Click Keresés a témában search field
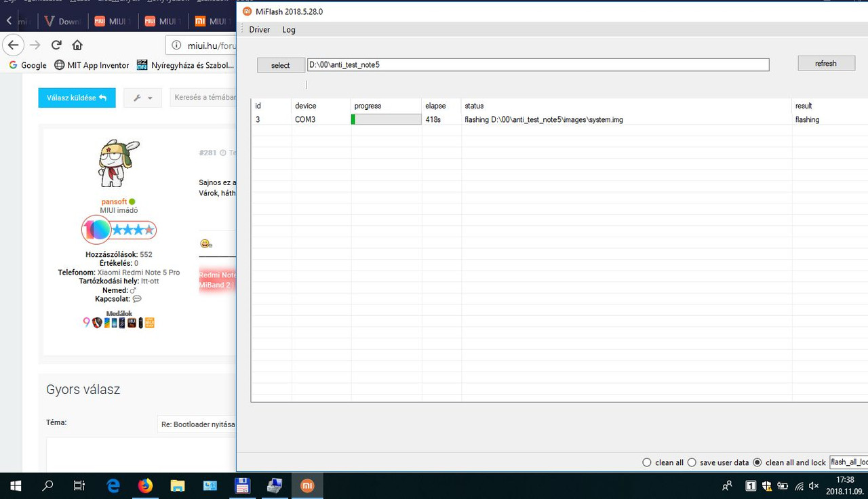Screen dimensions: 868x499 point(203,98)
